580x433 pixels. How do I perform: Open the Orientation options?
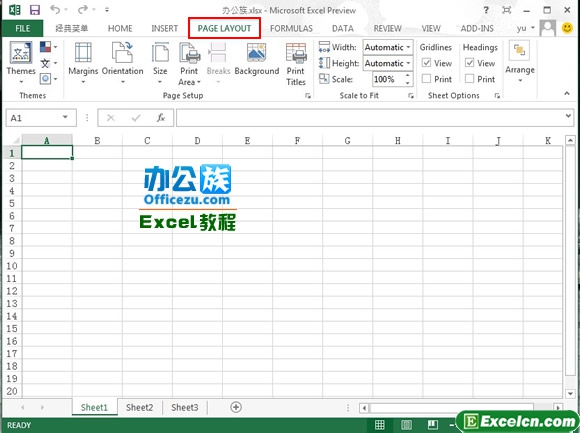[122, 63]
